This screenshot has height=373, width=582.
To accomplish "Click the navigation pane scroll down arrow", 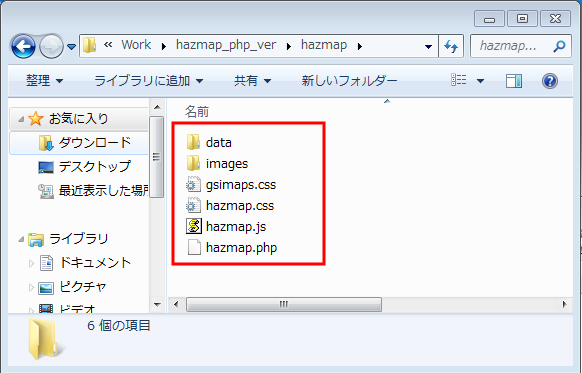I will [x=157, y=305].
